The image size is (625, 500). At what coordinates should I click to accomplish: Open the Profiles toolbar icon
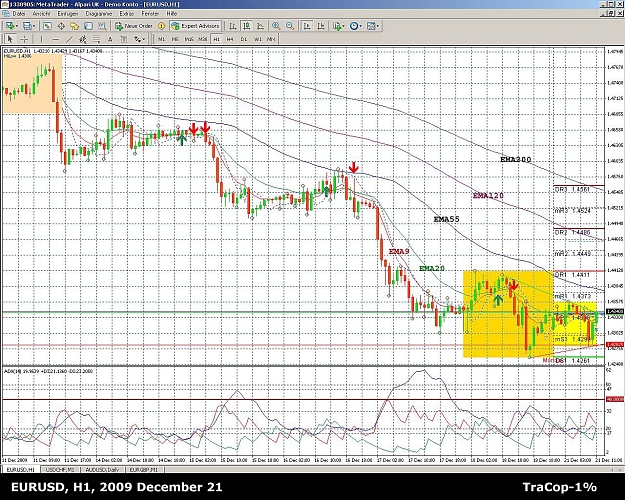tap(26, 26)
